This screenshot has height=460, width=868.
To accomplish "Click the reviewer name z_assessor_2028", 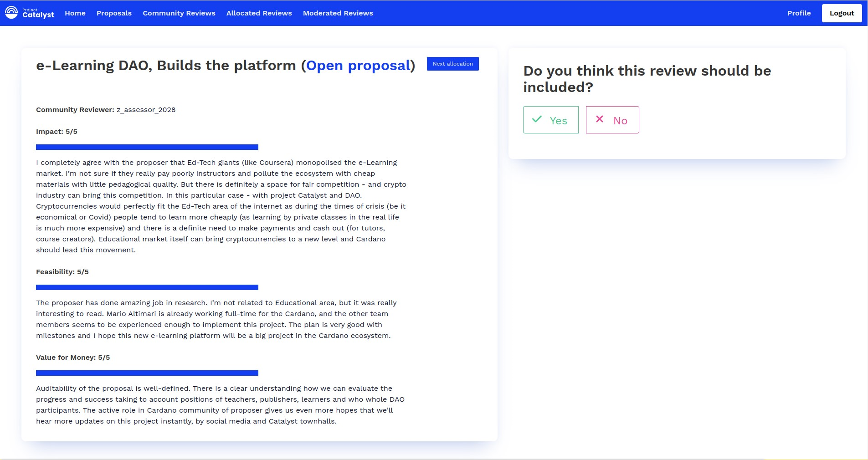I will (x=146, y=110).
